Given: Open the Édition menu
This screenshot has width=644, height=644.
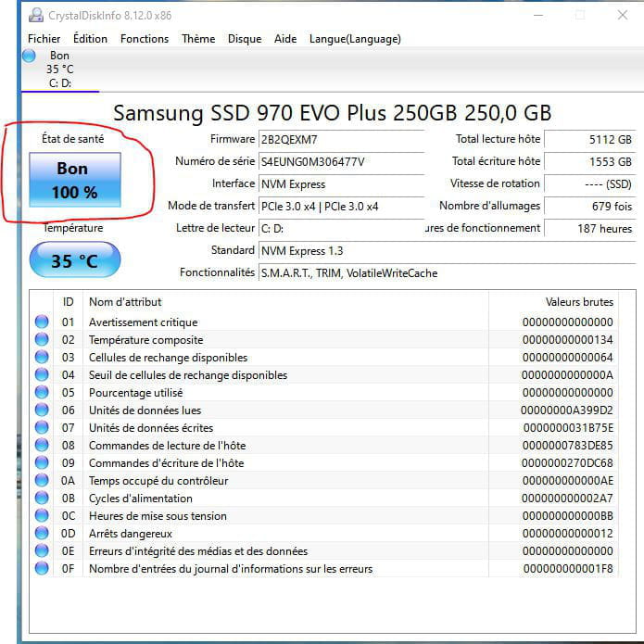Looking at the screenshot, I should click(x=90, y=39).
